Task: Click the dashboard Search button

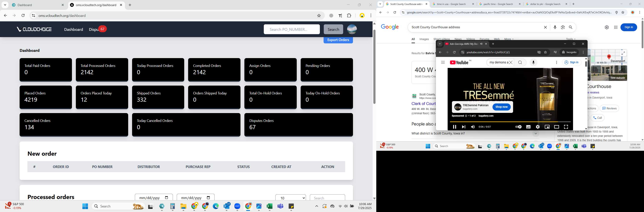Action: (333, 29)
